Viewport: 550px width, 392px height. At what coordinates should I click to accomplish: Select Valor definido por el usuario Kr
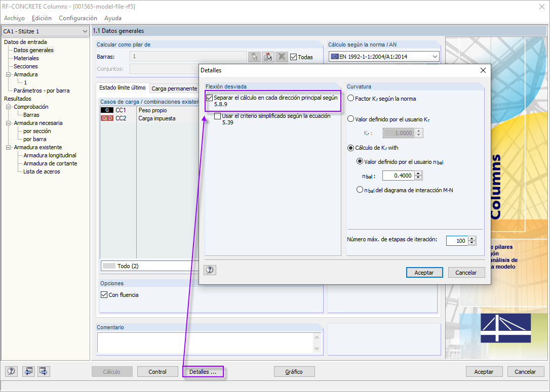[350, 119]
